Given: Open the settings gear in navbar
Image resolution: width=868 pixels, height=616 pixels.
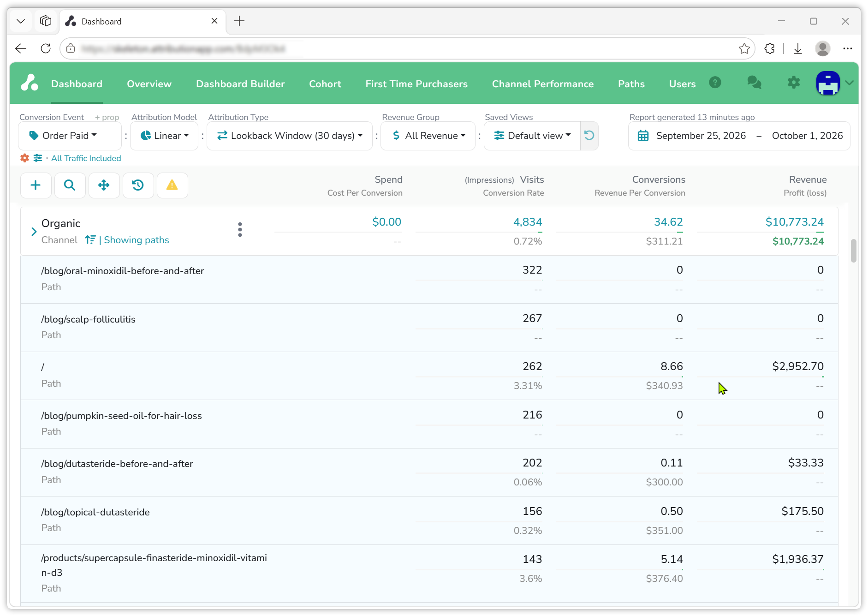Looking at the screenshot, I should pyautogui.click(x=794, y=83).
